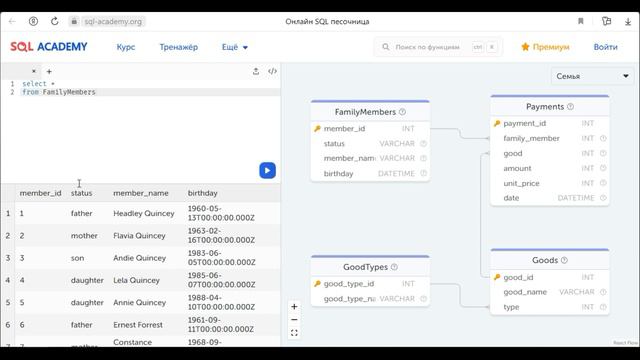Click the son status cell
The width and height of the screenshot is (640, 360).
78,258
